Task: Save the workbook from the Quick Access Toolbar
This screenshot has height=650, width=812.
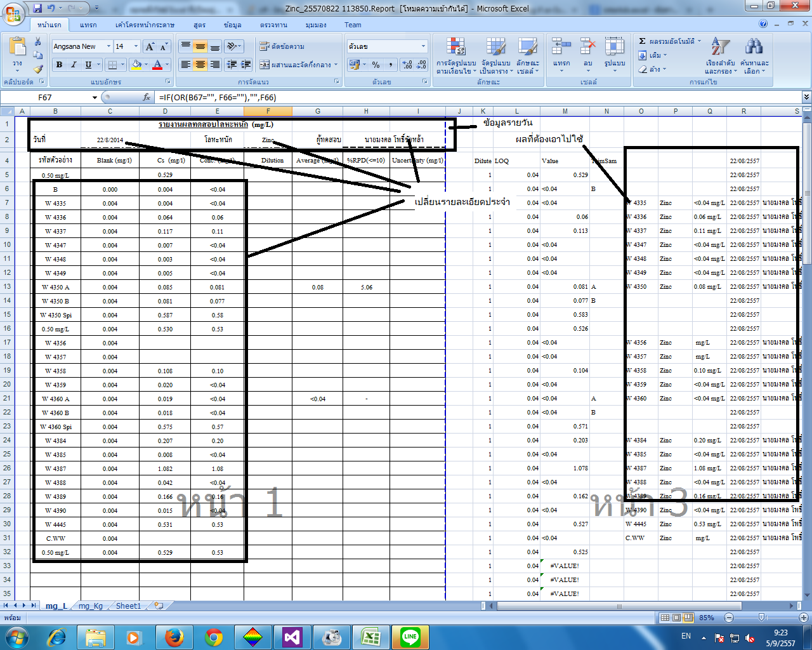Action: [38, 8]
